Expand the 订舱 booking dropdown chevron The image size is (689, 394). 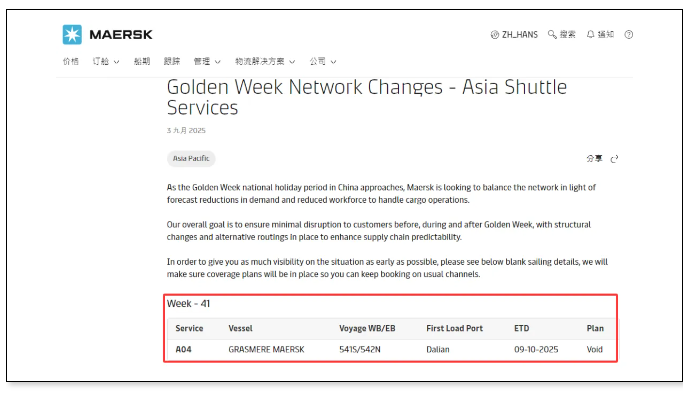116,62
